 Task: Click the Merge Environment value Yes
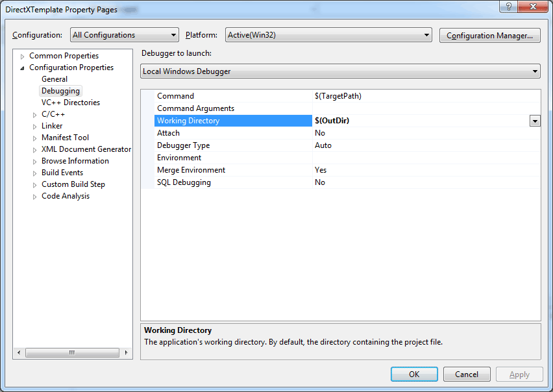pyautogui.click(x=321, y=170)
